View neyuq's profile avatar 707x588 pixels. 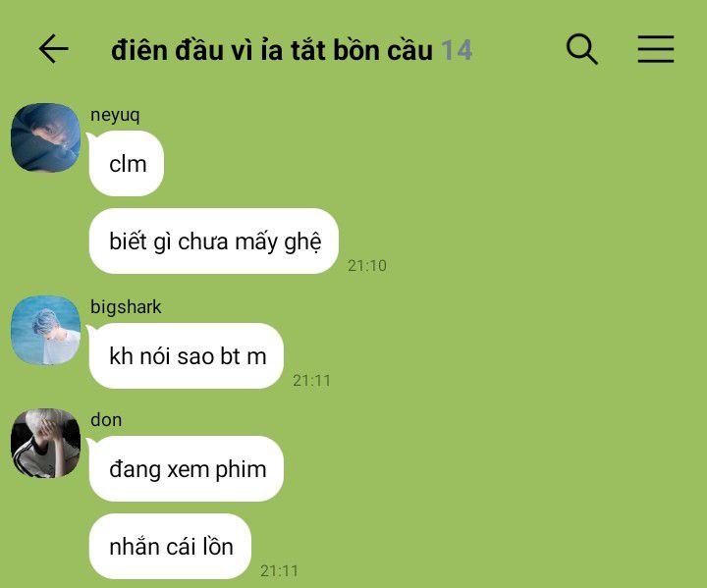tap(45, 137)
